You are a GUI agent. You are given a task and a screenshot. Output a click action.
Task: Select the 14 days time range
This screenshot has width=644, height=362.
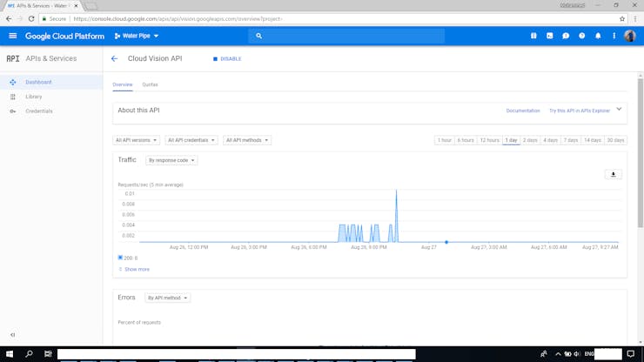593,140
